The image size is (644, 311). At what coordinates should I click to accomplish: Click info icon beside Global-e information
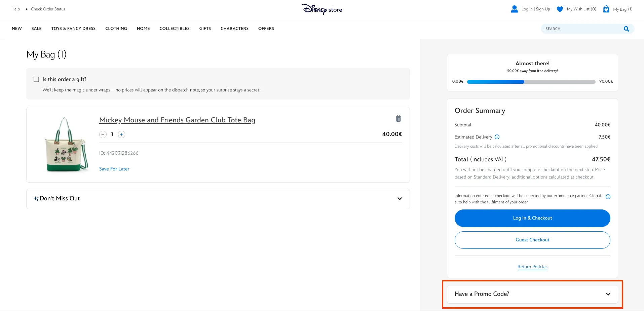click(608, 197)
